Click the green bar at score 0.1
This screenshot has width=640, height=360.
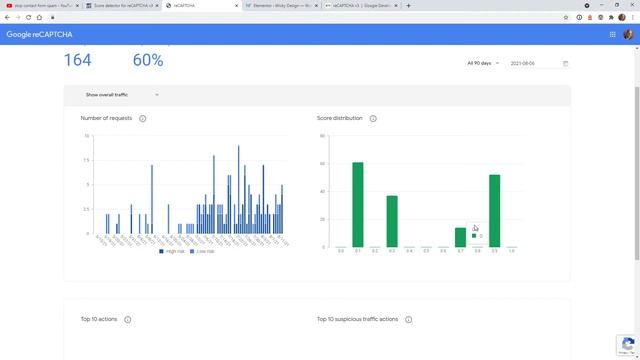pyautogui.click(x=358, y=205)
